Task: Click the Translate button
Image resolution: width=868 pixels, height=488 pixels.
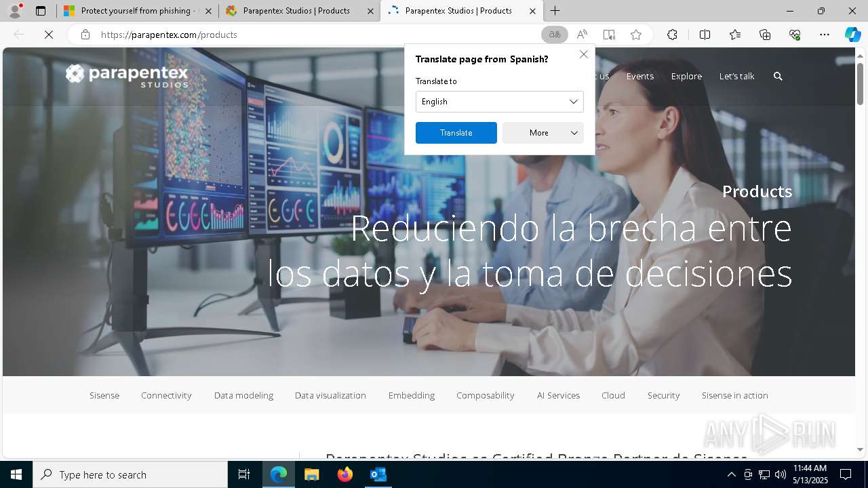Action: pos(456,133)
